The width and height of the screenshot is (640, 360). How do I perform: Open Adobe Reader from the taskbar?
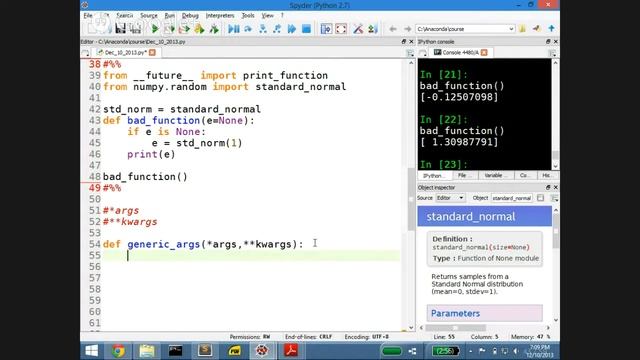[291, 351]
